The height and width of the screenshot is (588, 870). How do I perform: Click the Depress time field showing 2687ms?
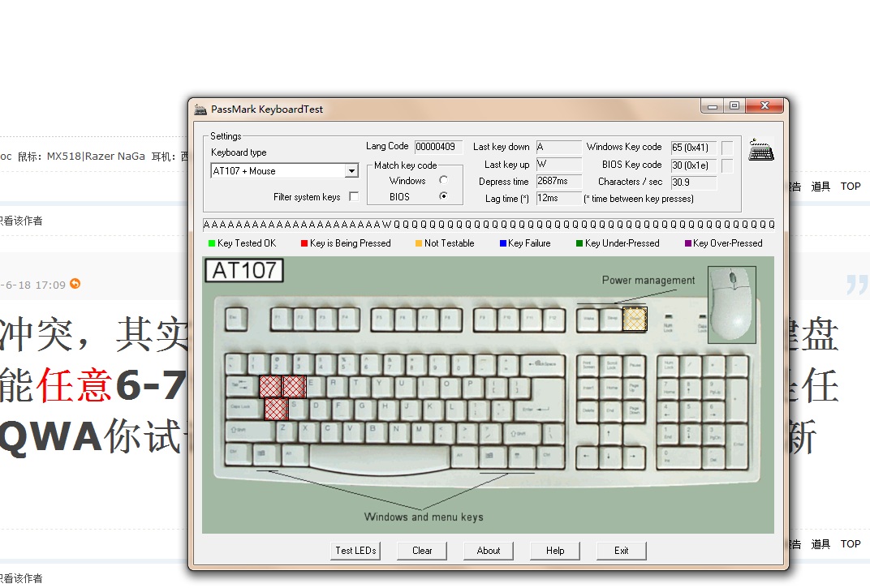[x=558, y=182]
